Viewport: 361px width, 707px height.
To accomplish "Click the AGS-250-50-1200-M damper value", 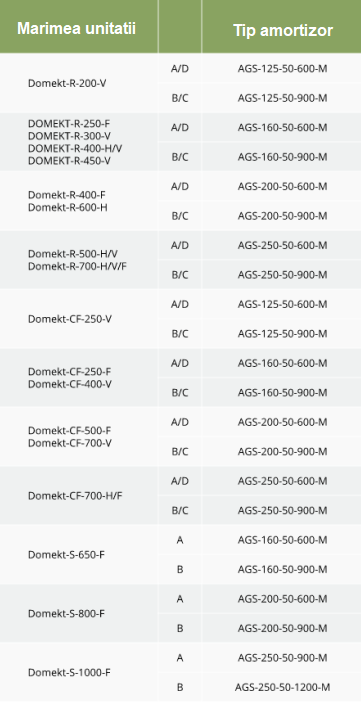I will click(x=283, y=687).
